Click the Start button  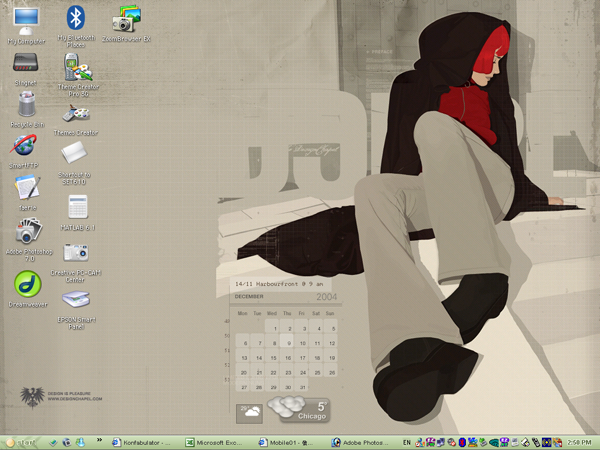(x=21, y=443)
